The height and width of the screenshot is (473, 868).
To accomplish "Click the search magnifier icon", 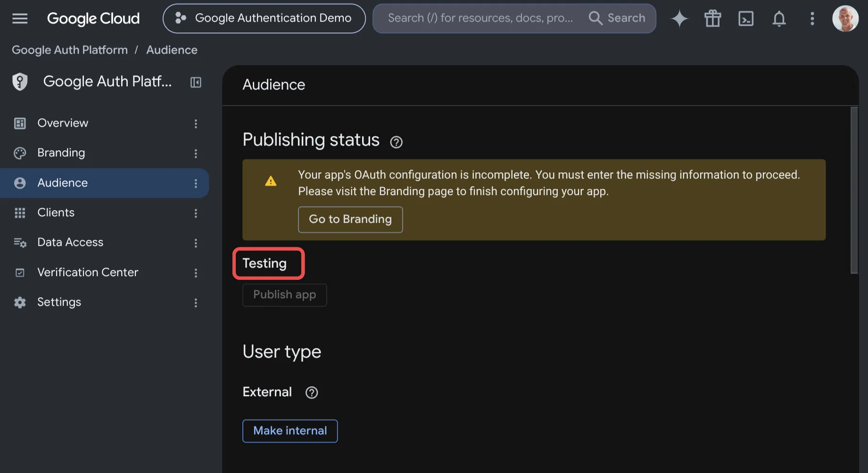I will pyautogui.click(x=595, y=18).
